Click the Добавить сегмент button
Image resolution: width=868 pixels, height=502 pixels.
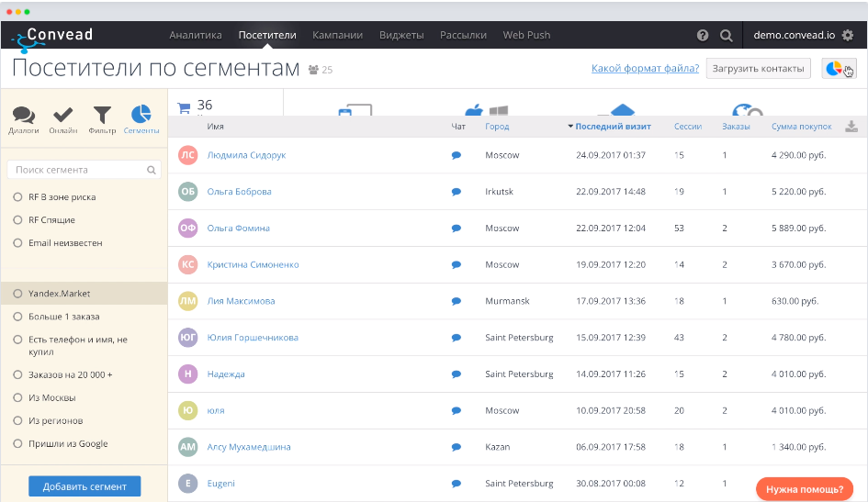(85, 486)
